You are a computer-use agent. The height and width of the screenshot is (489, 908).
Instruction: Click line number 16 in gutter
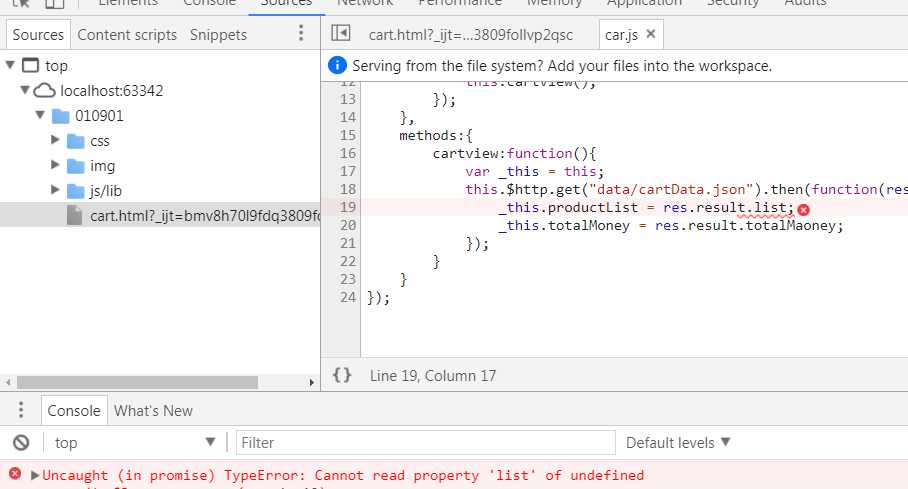(347, 153)
